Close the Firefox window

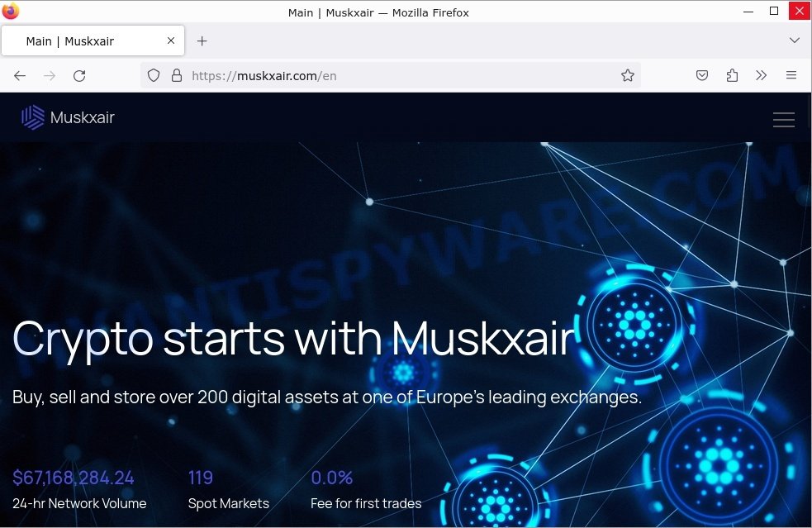click(800, 11)
